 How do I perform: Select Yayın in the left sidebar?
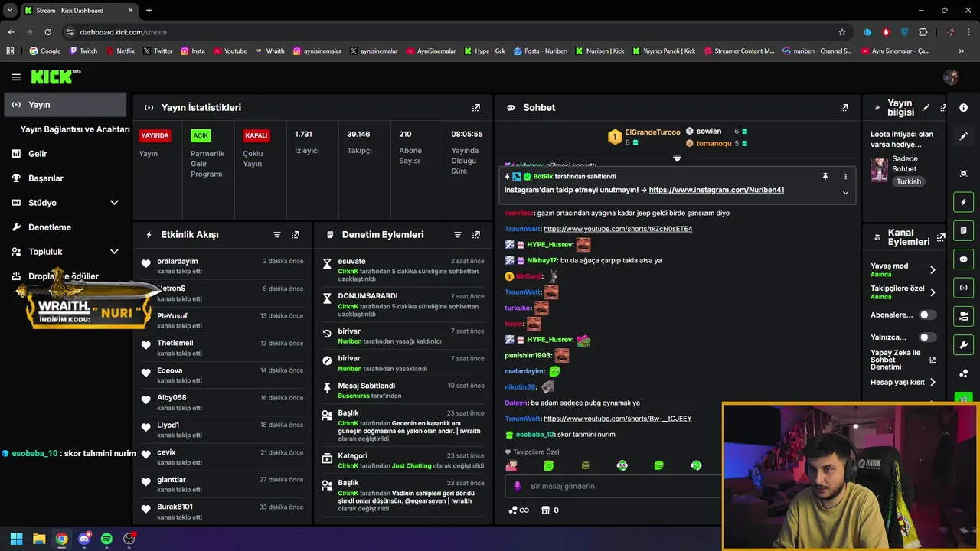pyautogui.click(x=65, y=105)
